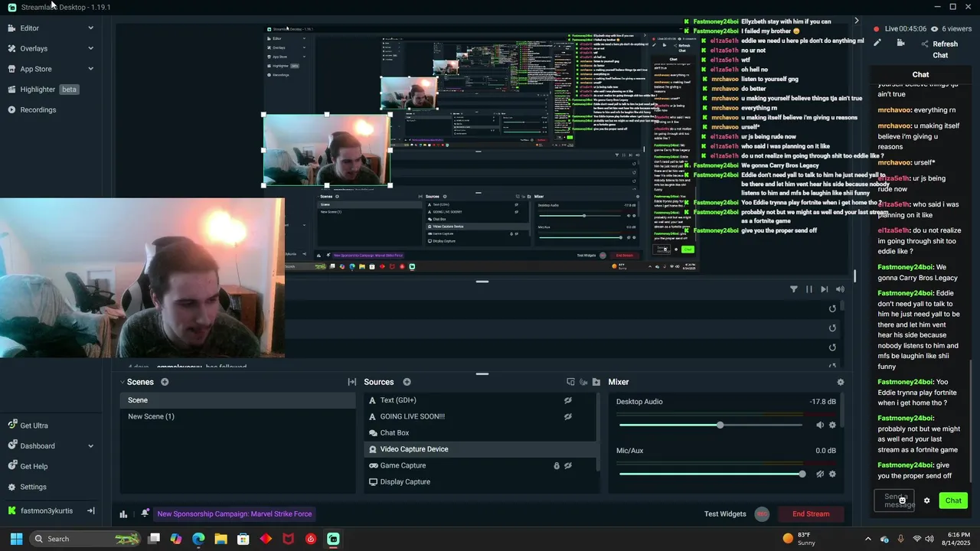Expand the Dashboard sidebar menu
980x551 pixels.
click(x=90, y=446)
